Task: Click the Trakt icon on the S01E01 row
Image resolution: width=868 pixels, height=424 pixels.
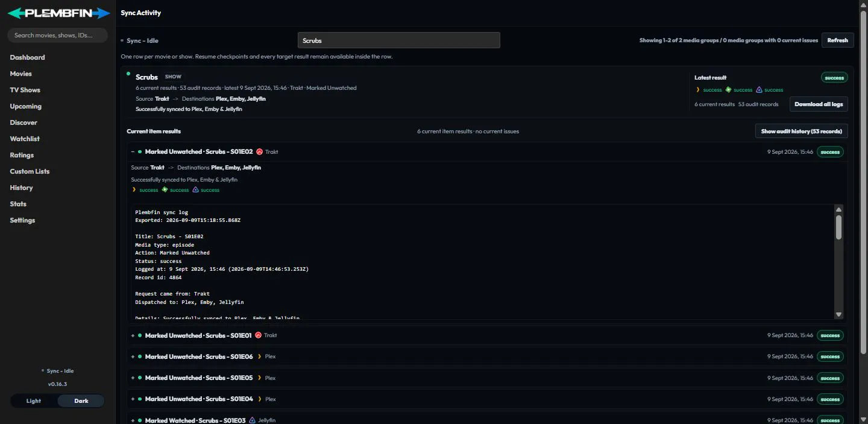Action: click(x=258, y=335)
